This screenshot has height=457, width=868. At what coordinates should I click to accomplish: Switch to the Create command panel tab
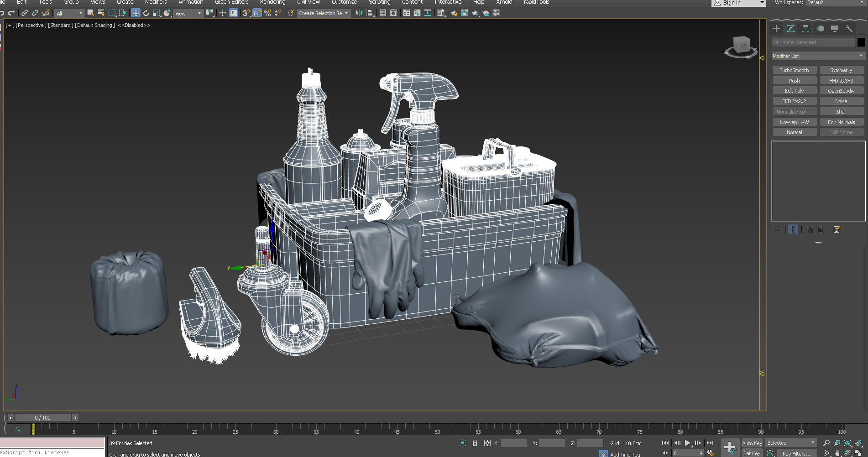click(776, 29)
